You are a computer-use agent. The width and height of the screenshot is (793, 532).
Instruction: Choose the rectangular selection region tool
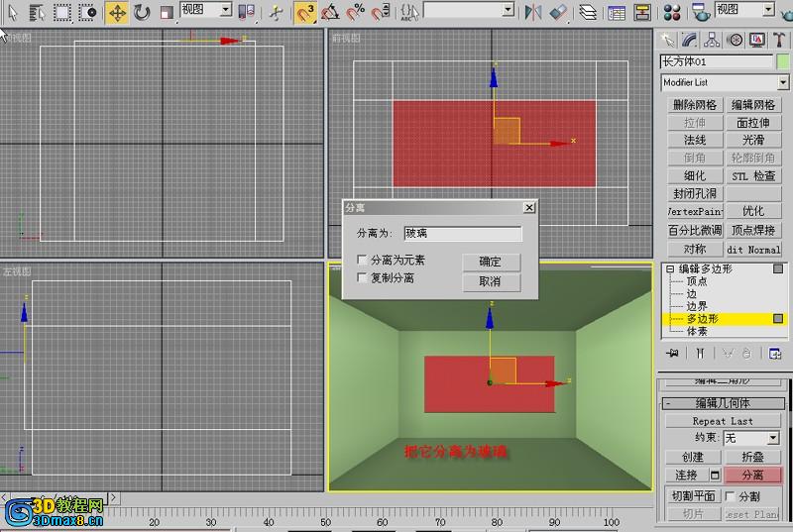pos(62,12)
